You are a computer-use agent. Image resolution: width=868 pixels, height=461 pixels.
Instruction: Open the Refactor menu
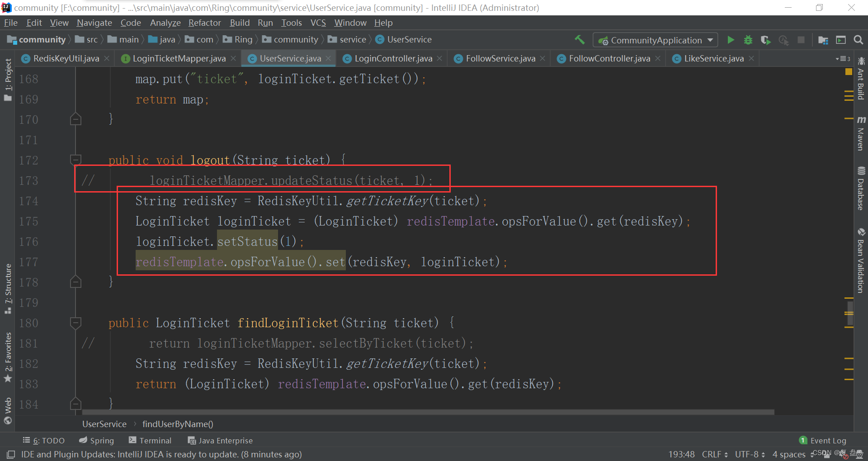[204, 23]
